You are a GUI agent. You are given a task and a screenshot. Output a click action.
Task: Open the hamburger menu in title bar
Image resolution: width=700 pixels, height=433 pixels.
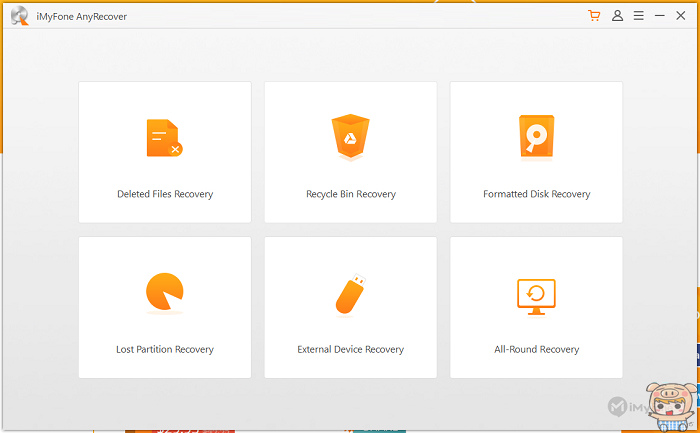(x=640, y=16)
